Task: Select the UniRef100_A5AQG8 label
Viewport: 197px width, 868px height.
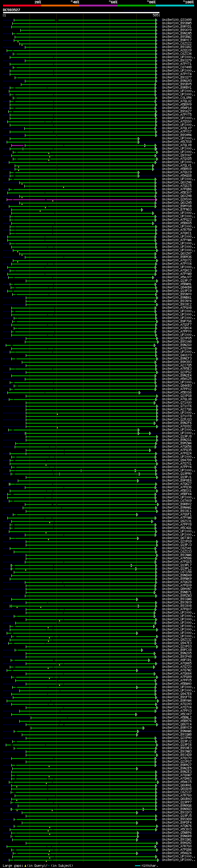Action: [177, 176]
